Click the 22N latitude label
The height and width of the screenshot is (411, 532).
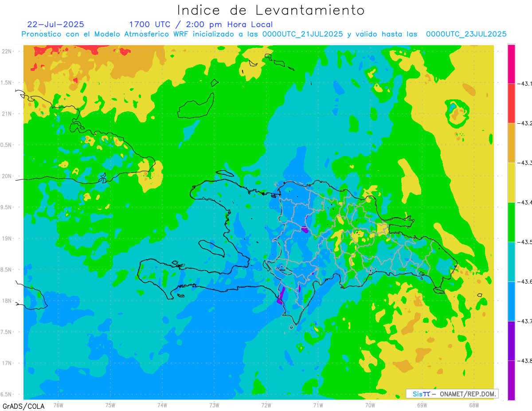pyautogui.click(x=7, y=51)
